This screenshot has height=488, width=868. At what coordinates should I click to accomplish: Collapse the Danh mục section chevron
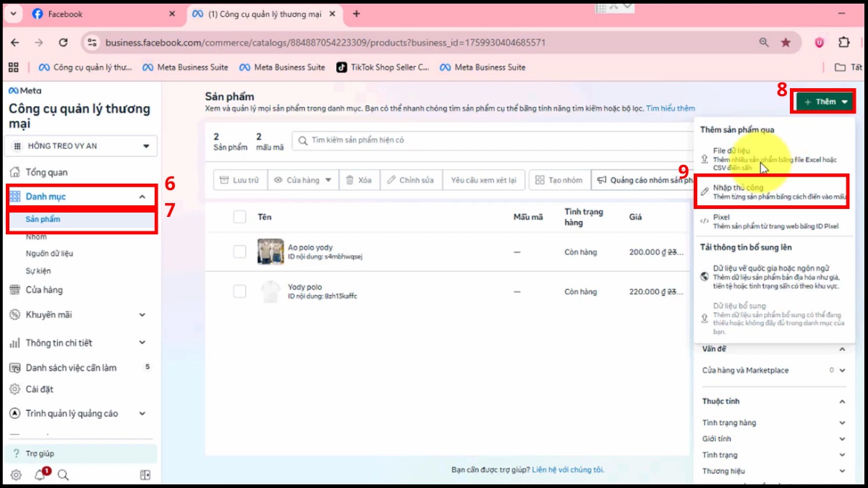[x=142, y=197]
